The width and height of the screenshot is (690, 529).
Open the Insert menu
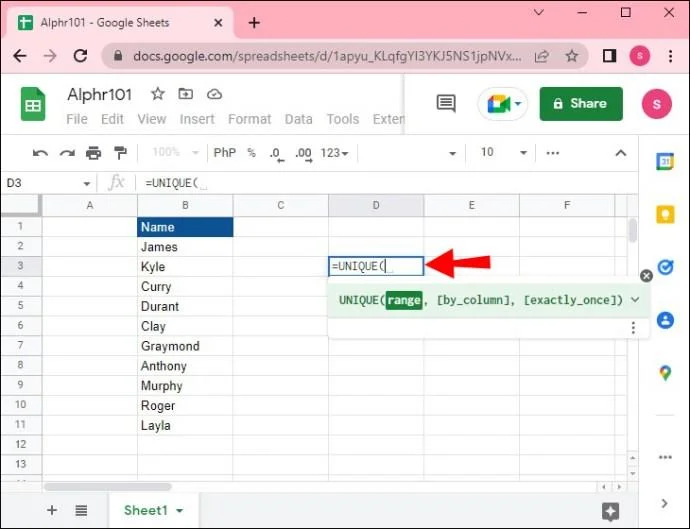pyautogui.click(x=197, y=119)
